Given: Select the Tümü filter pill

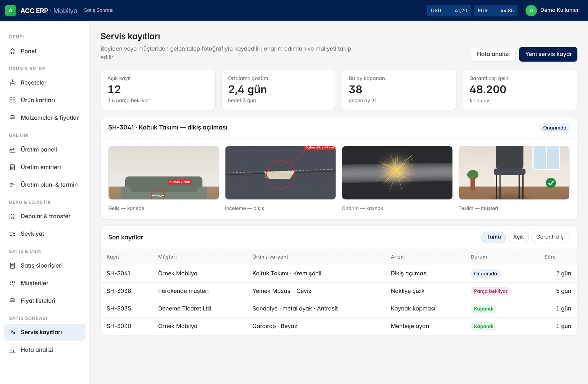Looking at the screenshot, I should [493, 237].
